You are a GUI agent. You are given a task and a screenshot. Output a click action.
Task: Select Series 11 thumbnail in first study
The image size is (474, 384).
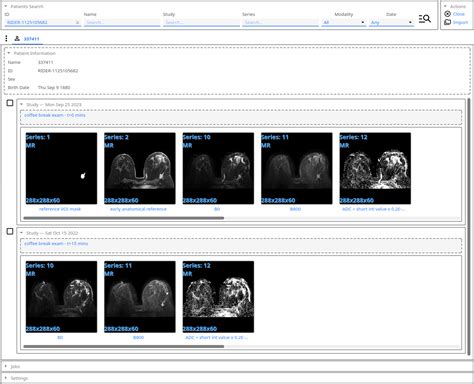click(297, 168)
